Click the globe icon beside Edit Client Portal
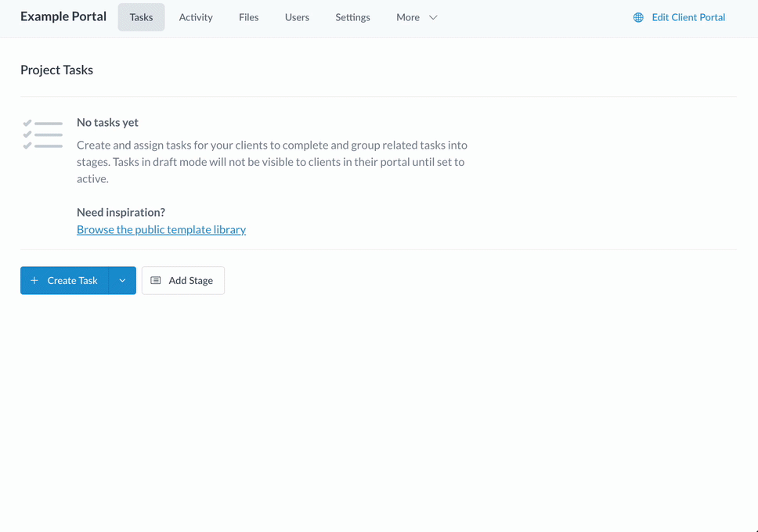The image size is (758, 532). pos(638,17)
